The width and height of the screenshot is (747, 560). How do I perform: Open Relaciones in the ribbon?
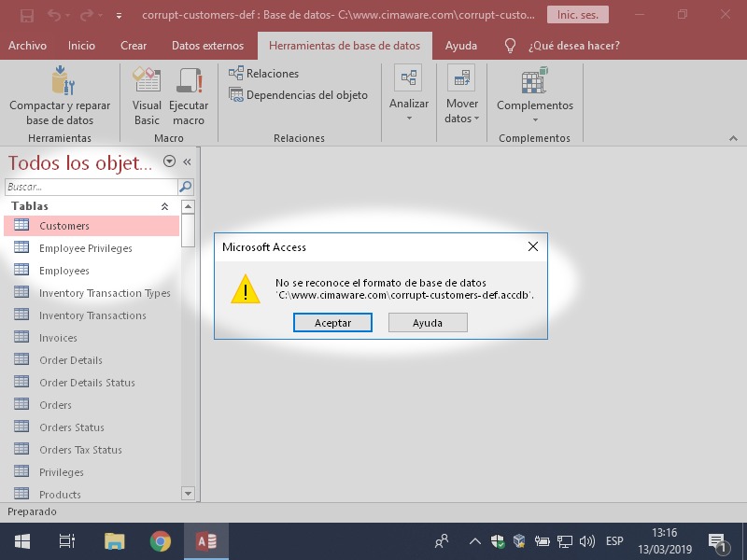[264, 73]
